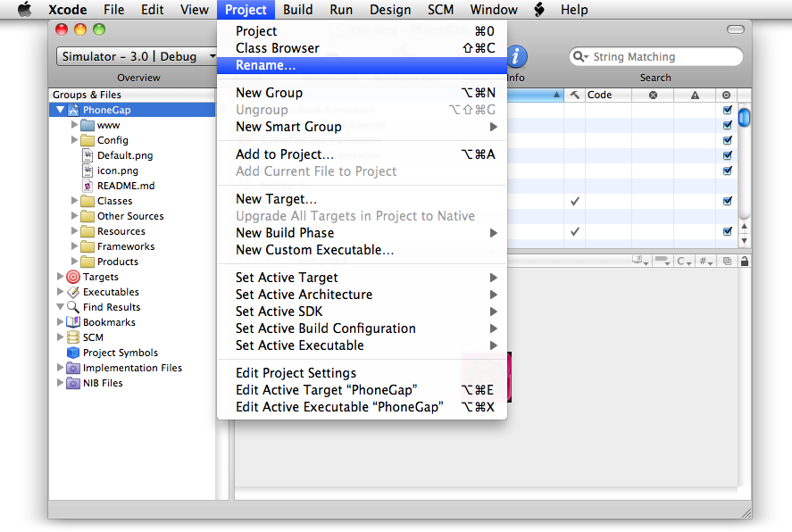Click the Info toolbar icon
The width and height of the screenshot is (792, 532).
tap(516, 57)
